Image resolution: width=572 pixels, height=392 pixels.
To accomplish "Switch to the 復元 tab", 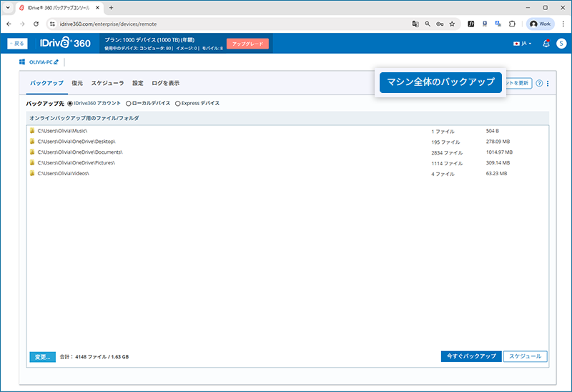I will (x=77, y=83).
